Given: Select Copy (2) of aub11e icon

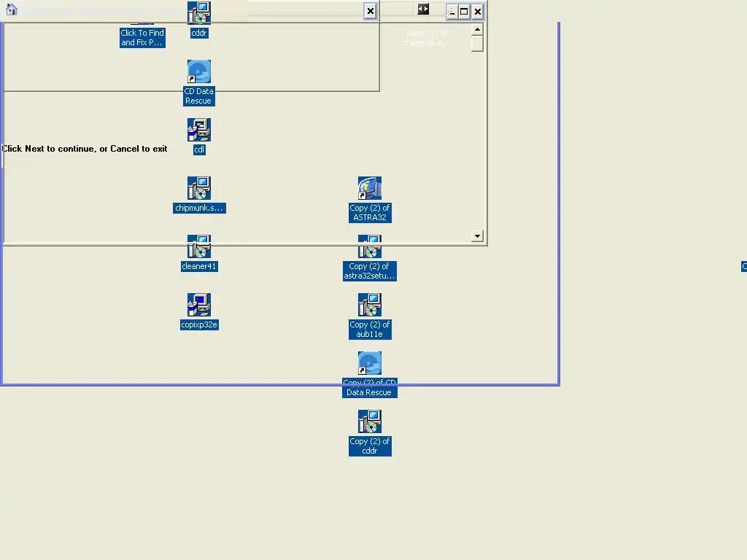Looking at the screenshot, I should pos(370,316).
